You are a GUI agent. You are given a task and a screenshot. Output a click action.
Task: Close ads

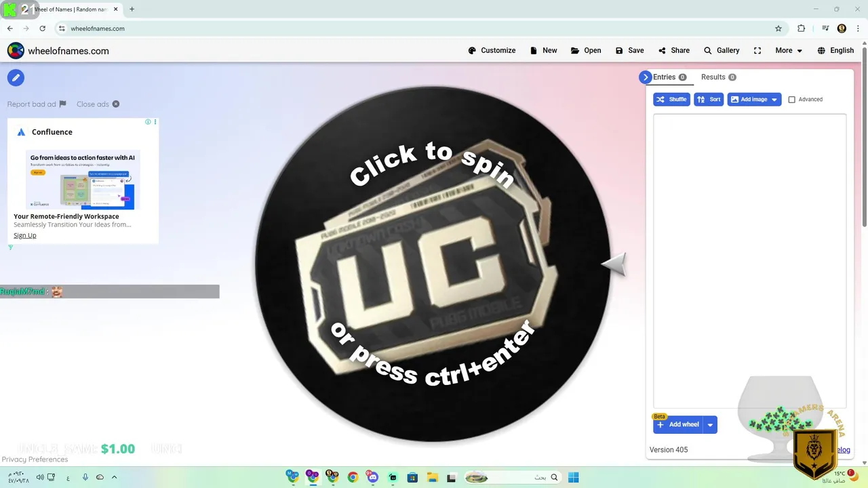tap(98, 104)
